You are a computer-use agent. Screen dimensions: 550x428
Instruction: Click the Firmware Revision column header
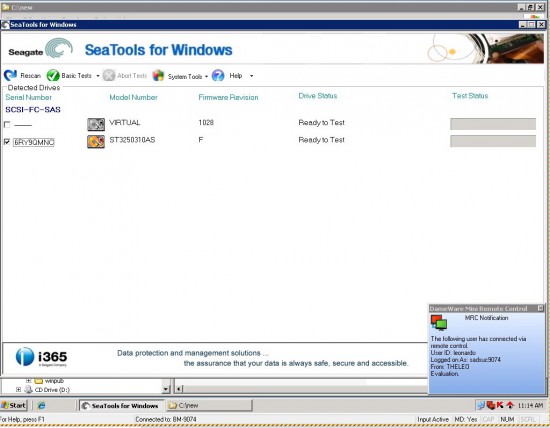point(228,97)
